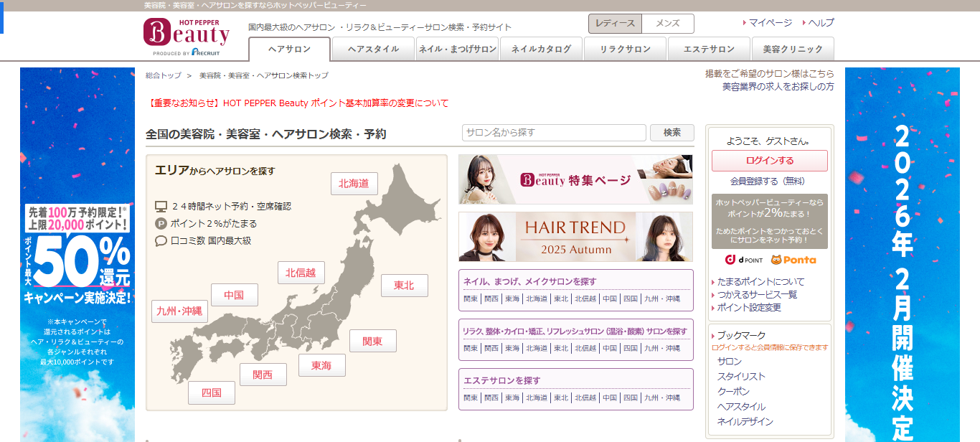
Task: Open the ヘルプ link
Action: (x=821, y=23)
